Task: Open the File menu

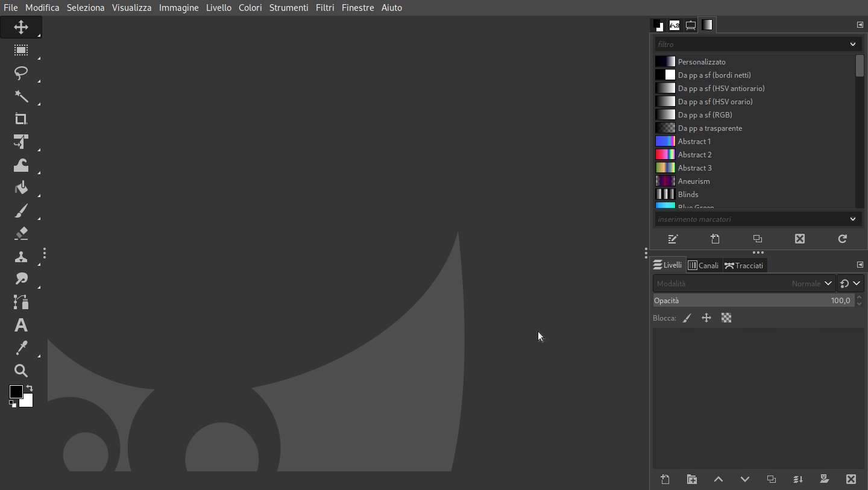Action: click(10, 8)
